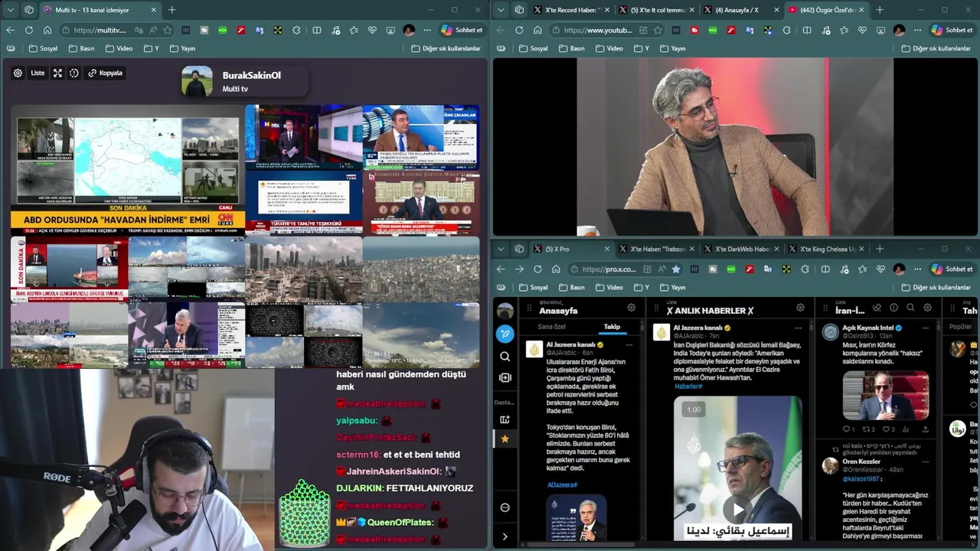Open starred deck icon in X Pro sidebar

point(505,439)
